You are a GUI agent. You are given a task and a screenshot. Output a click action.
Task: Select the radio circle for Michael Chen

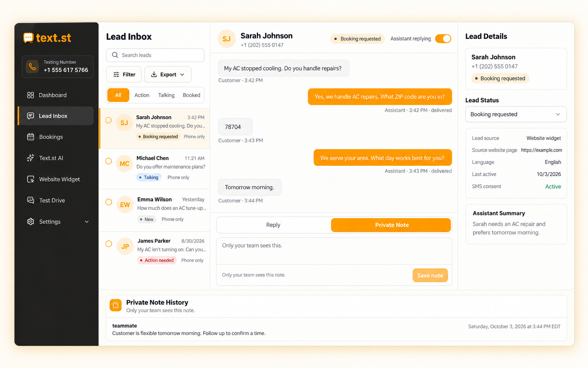pos(108,161)
